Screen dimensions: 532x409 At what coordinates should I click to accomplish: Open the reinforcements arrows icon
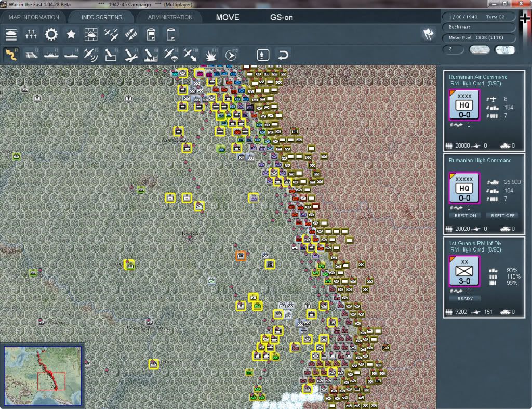pyautogui.click(x=31, y=34)
